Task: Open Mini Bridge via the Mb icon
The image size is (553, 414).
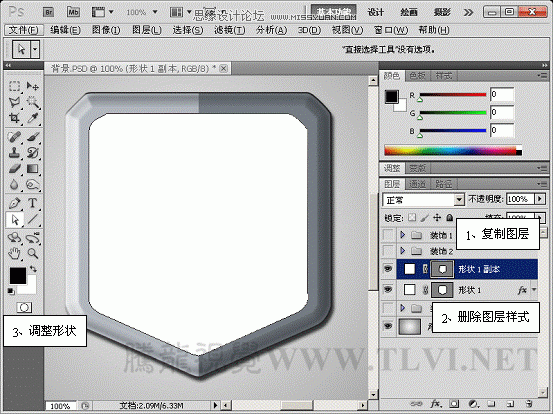Action: [73, 12]
